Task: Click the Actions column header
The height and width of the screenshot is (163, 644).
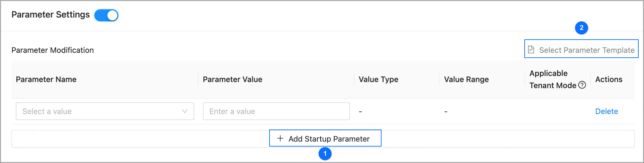Action: (609, 79)
